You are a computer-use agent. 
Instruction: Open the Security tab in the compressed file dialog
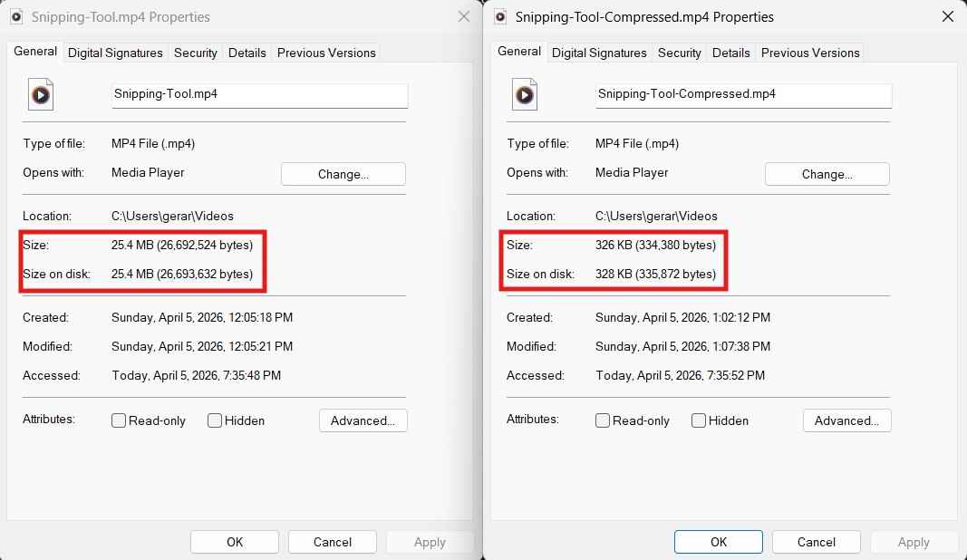tap(679, 53)
